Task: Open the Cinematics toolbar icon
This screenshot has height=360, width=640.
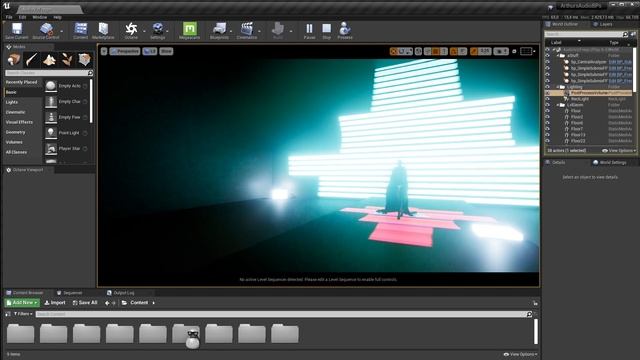Action: tap(247, 29)
